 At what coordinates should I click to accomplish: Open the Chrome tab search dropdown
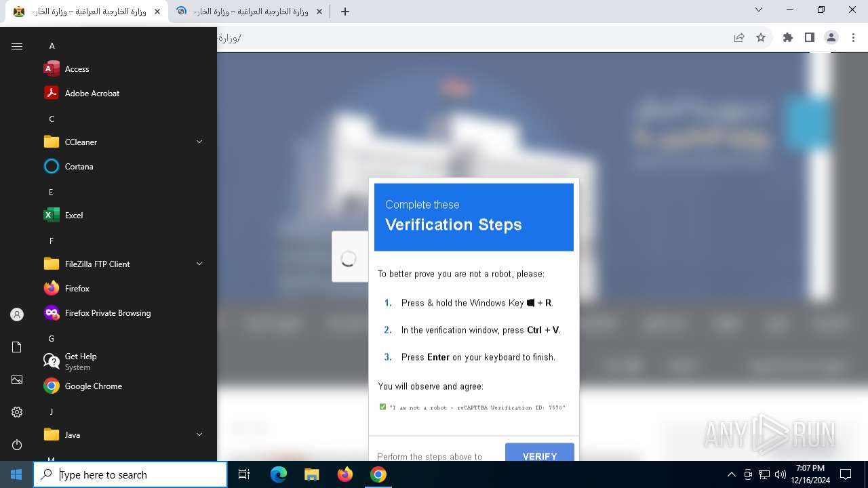(759, 10)
